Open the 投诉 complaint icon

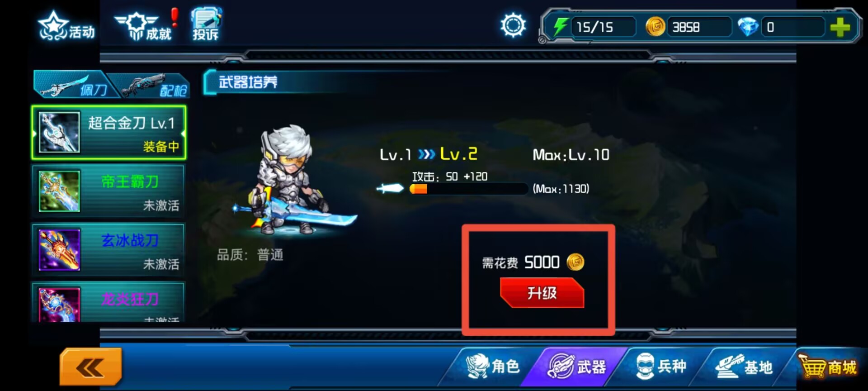click(206, 24)
